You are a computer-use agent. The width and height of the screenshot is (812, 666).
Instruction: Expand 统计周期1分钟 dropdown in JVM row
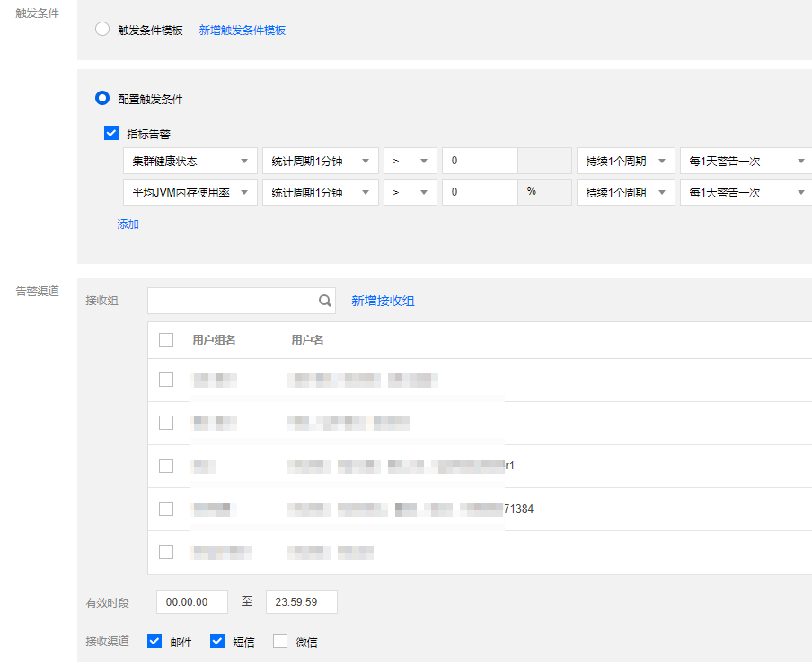click(320, 192)
